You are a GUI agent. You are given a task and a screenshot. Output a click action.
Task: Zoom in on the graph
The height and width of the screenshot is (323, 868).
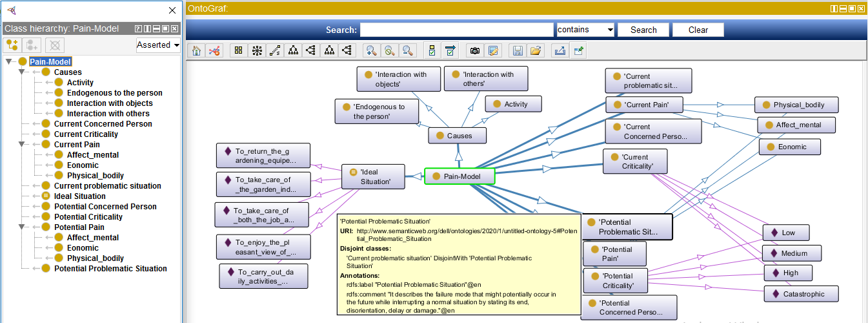[371, 50]
